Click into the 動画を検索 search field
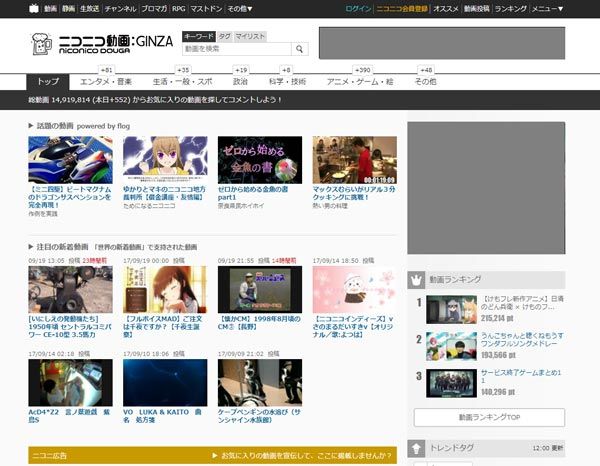The image size is (600, 466). [x=238, y=49]
